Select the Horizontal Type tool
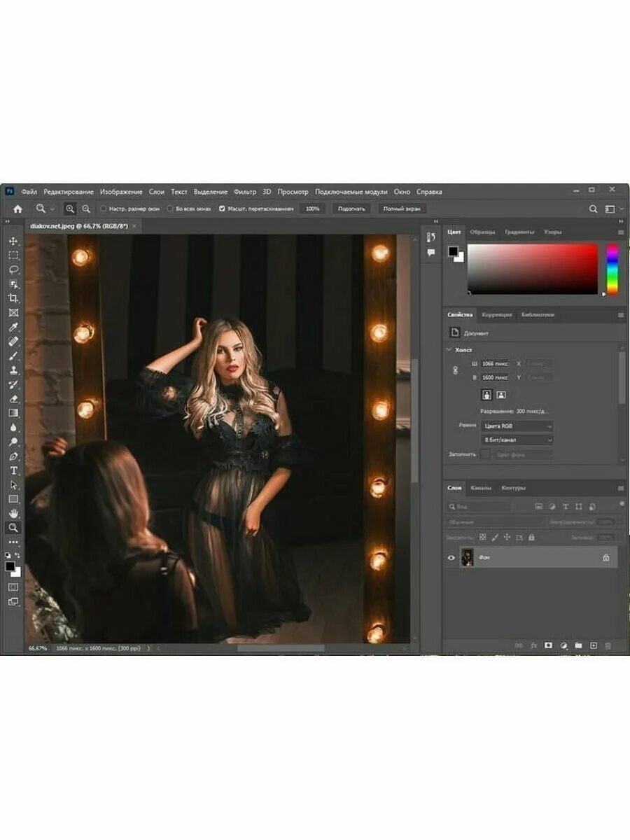 click(13, 470)
